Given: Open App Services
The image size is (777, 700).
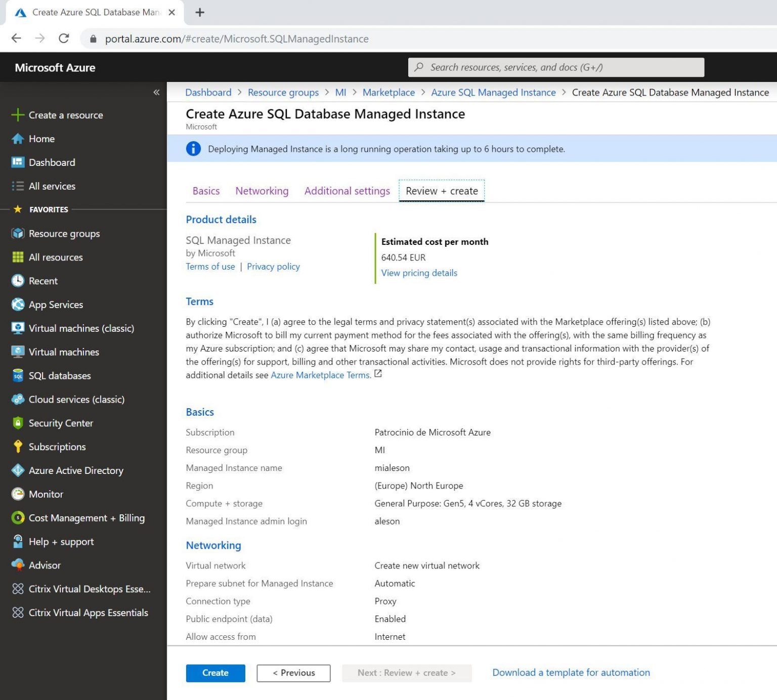Looking at the screenshot, I should [56, 304].
